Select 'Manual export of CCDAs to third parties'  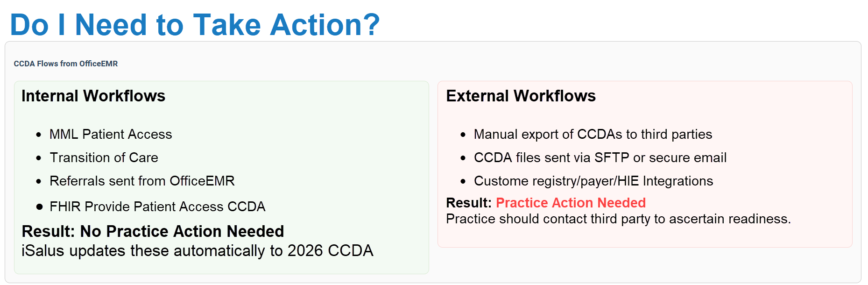coord(593,135)
